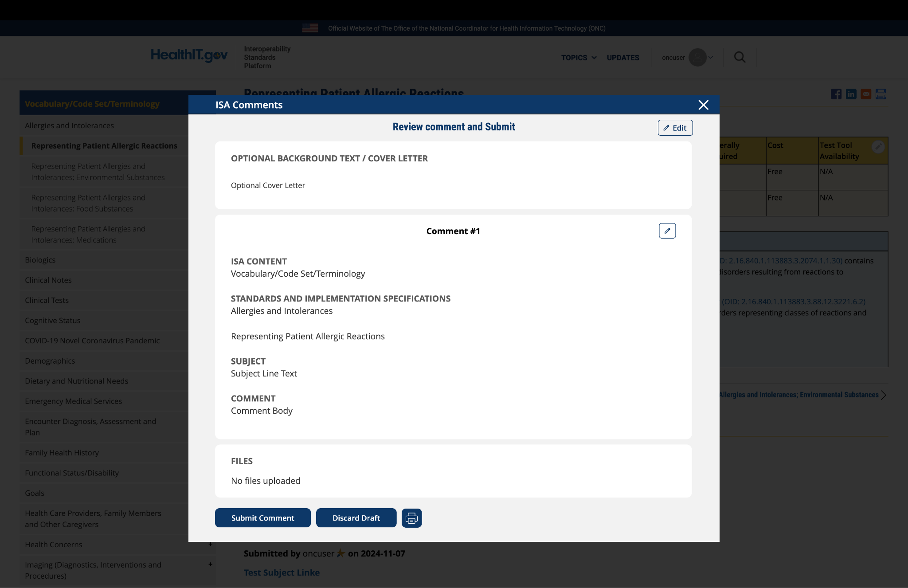The image size is (908, 588).
Task: Close the ISA Comments dialog
Action: click(x=703, y=105)
